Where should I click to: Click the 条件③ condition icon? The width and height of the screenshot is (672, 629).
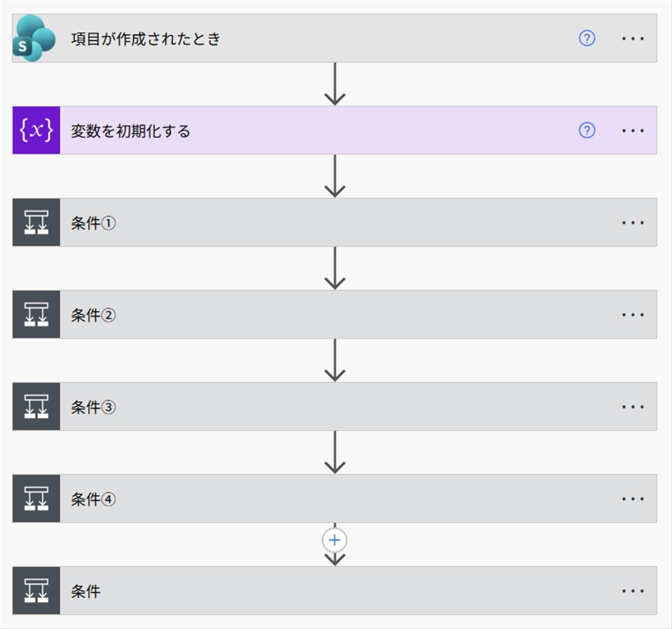tap(36, 407)
